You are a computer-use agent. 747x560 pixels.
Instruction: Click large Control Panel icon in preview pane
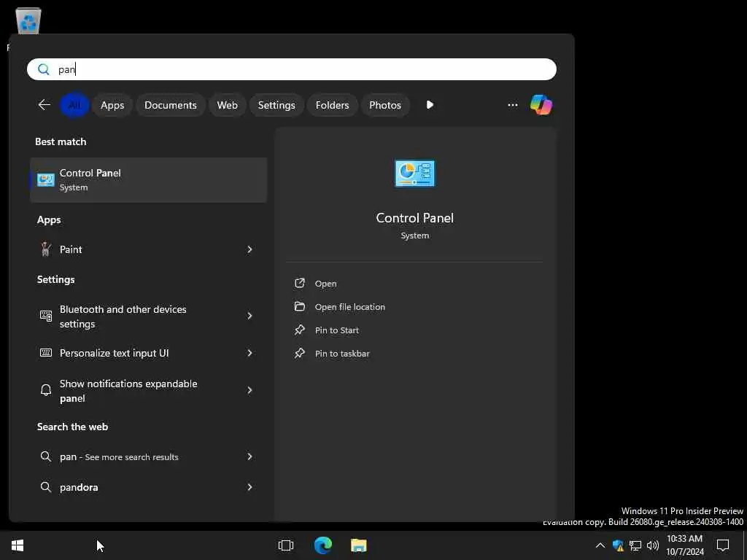coord(414,174)
